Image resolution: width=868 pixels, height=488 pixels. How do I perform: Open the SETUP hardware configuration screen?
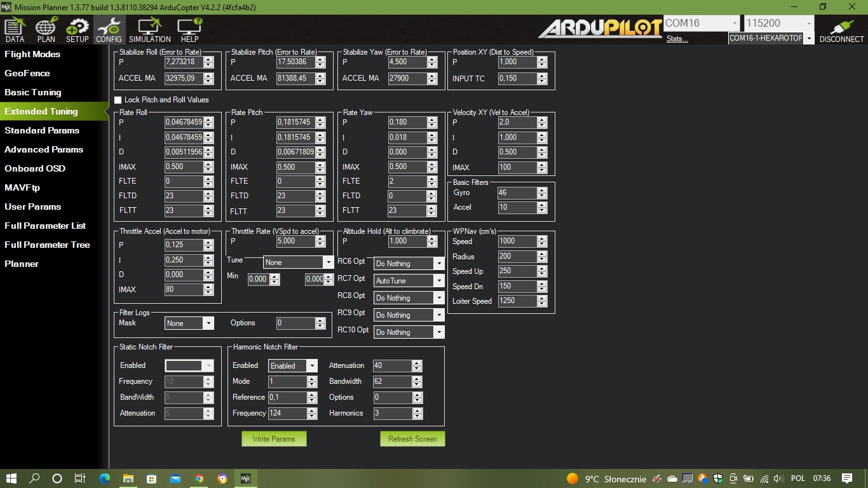78,30
